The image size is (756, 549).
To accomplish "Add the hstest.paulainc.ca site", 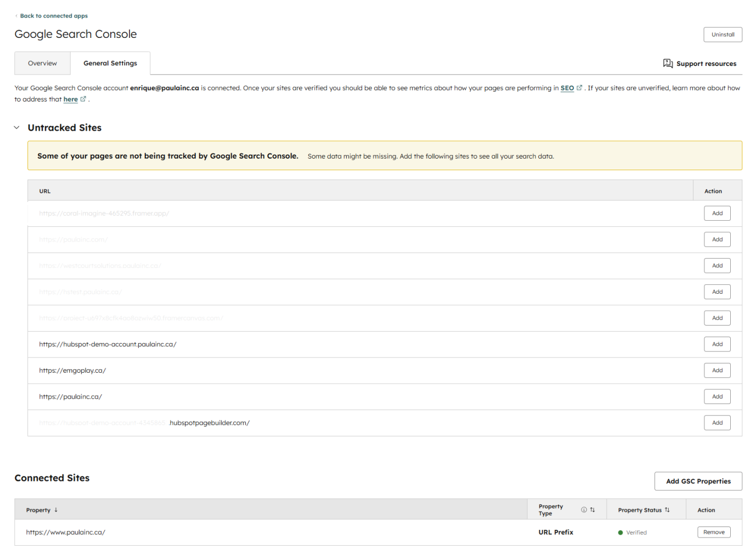I will coord(717,292).
